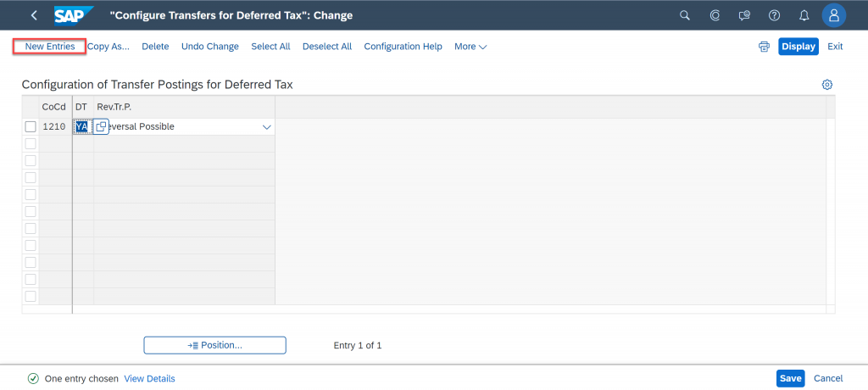Open the feedback chat icon in the header
Image resolution: width=868 pixels, height=390 pixels.
[x=744, y=15]
